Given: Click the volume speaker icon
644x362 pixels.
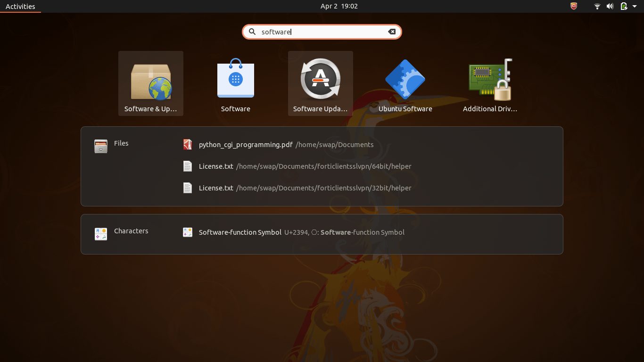Looking at the screenshot, I should (x=610, y=6).
